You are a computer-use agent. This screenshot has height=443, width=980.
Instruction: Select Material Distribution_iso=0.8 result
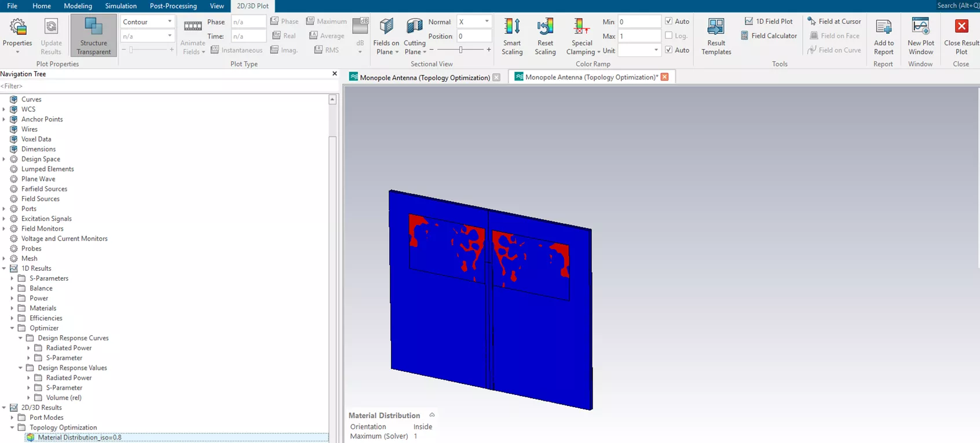(79, 437)
